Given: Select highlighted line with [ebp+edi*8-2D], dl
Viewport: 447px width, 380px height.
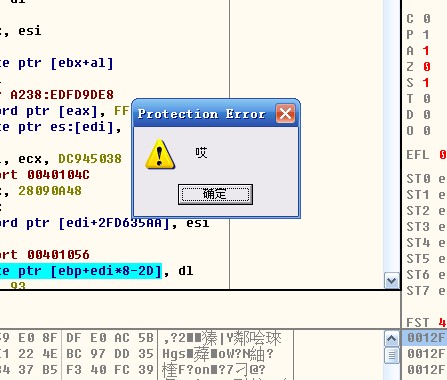Looking at the screenshot, I should pyautogui.click(x=97, y=271).
